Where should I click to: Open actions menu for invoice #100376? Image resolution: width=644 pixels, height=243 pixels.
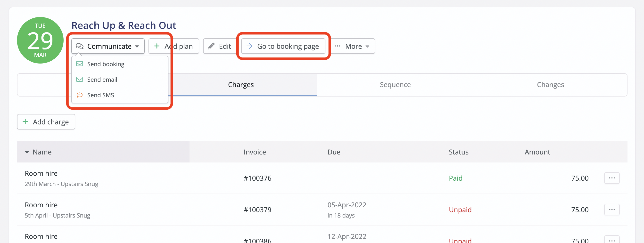(x=612, y=178)
